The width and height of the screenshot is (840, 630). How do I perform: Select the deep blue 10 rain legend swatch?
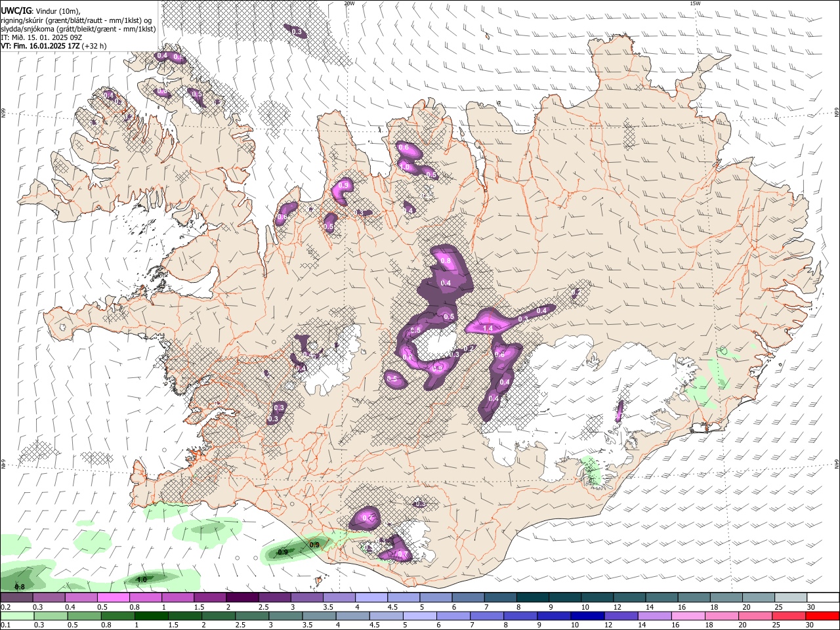pos(587,616)
